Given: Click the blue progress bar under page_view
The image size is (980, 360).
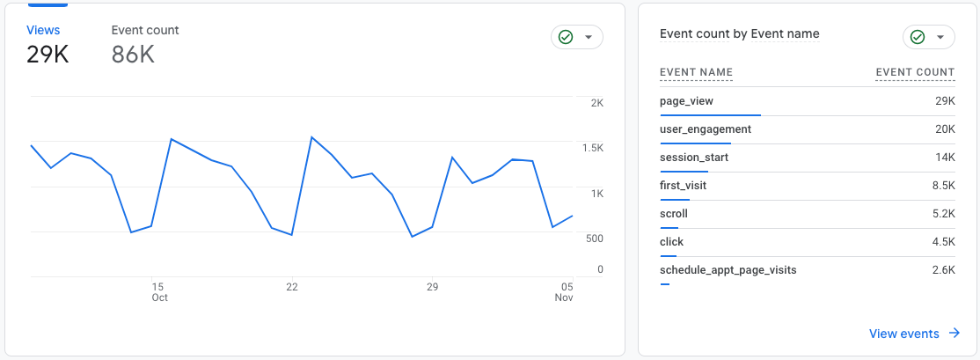Looking at the screenshot, I should [710, 115].
